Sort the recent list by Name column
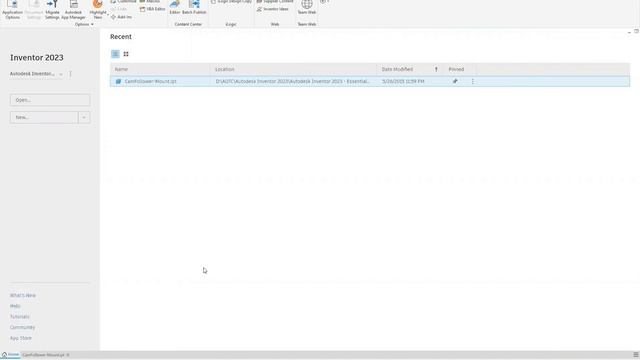Image resolution: width=640 pixels, height=360 pixels. pyautogui.click(x=160, y=69)
